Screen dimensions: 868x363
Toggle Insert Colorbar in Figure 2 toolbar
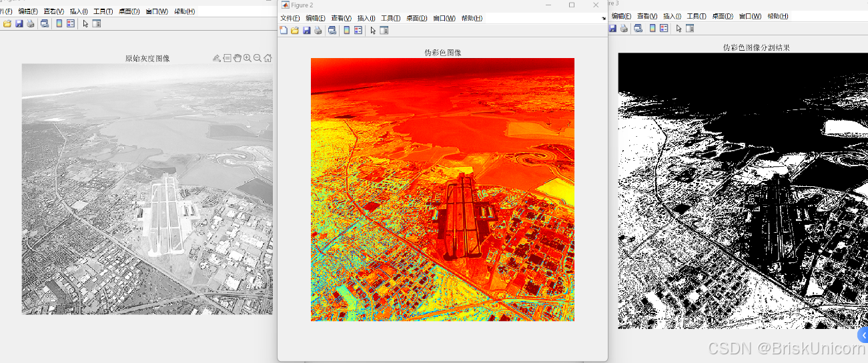346,30
